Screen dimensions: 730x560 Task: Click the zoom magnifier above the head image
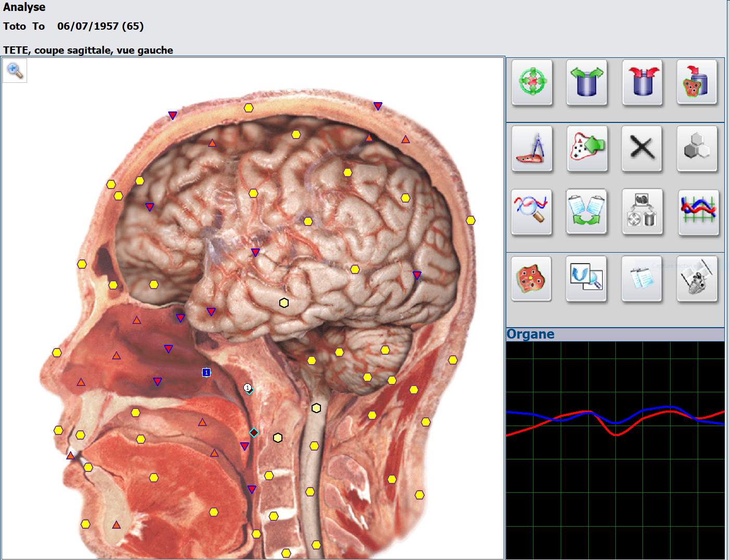click(x=15, y=71)
